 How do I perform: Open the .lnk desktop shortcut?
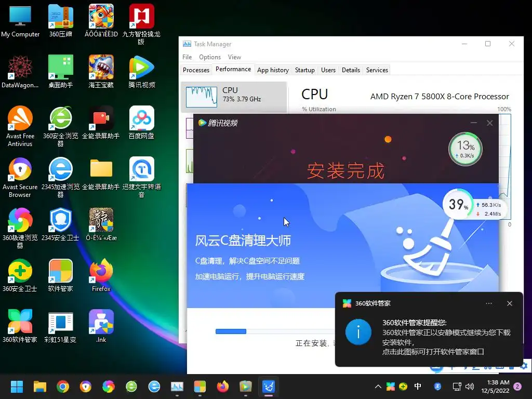pos(101,326)
